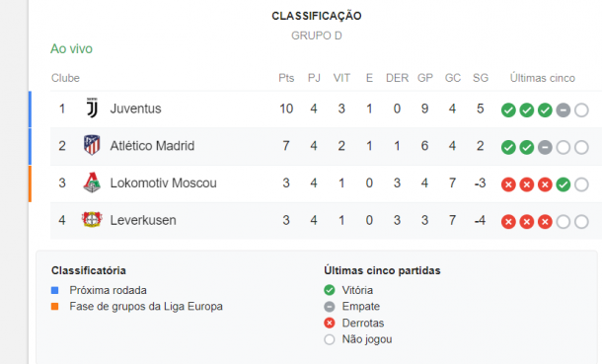Click the Vitória legend check icon
This screenshot has height=364, width=602.
coord(329,290)
